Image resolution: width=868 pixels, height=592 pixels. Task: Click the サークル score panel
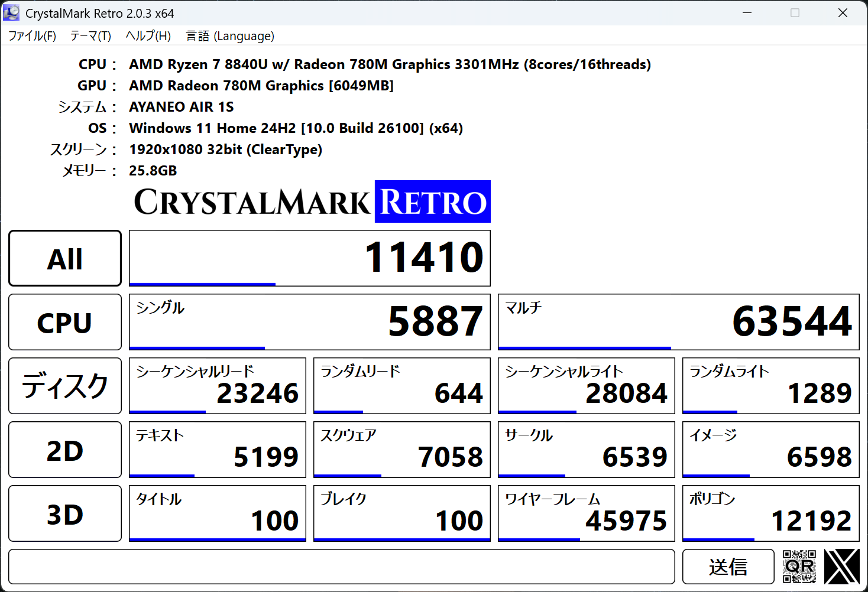(x=586, y=450)
